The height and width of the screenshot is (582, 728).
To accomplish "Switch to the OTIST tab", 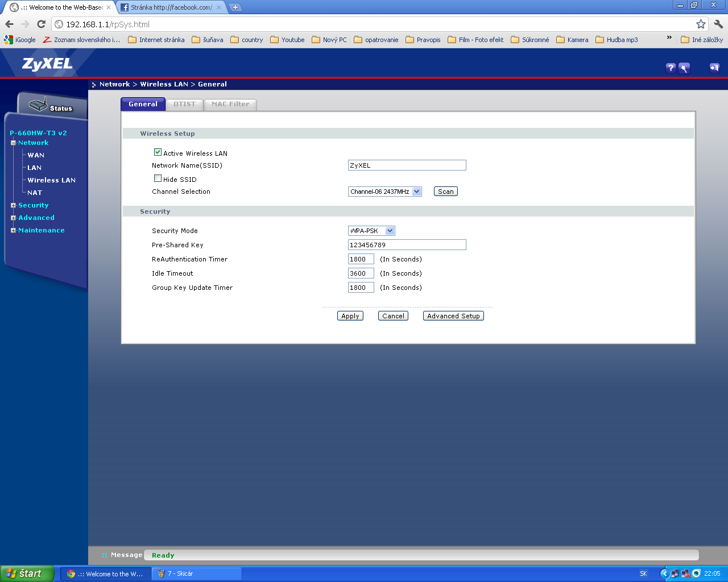I will [x=184, y=104].
